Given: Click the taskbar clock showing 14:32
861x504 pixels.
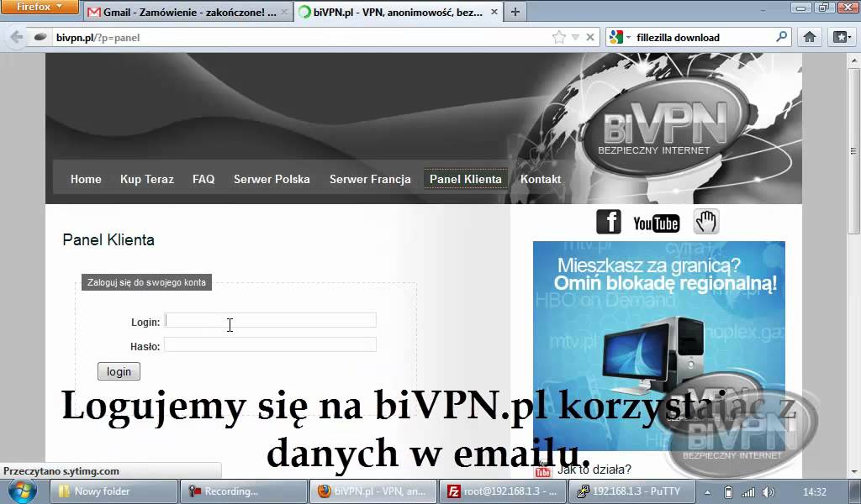Looking at the screenshot, I should [814, 492].
